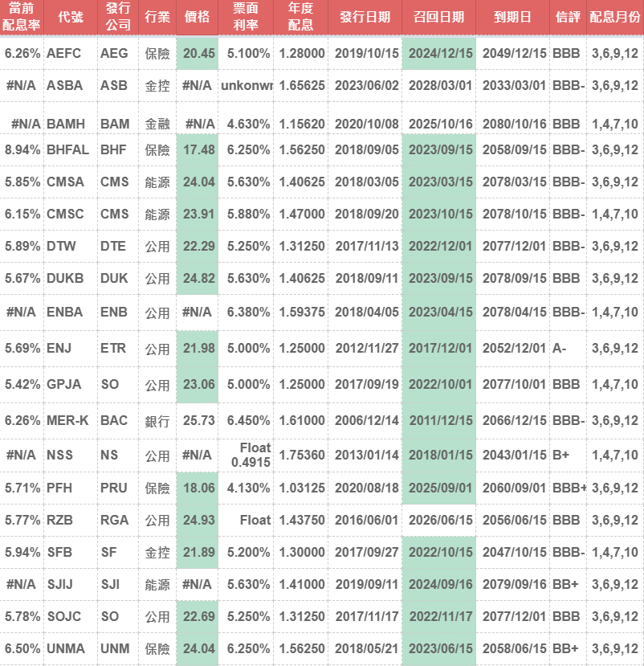Click the 價格 column header
Image resolution: width=644 pixels, height=666 pixels.
197,17
